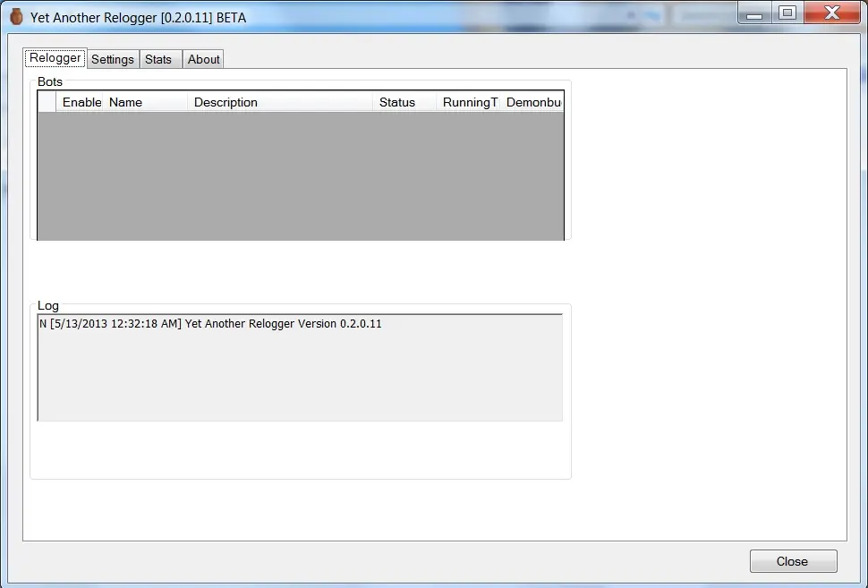Maximize the Relogger window

pos(787,13)
